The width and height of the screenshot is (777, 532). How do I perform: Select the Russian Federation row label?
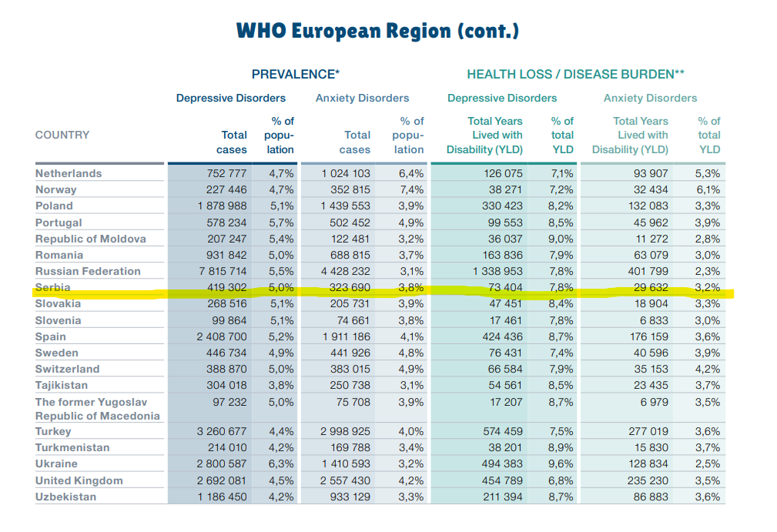click(x=88, y=272)
